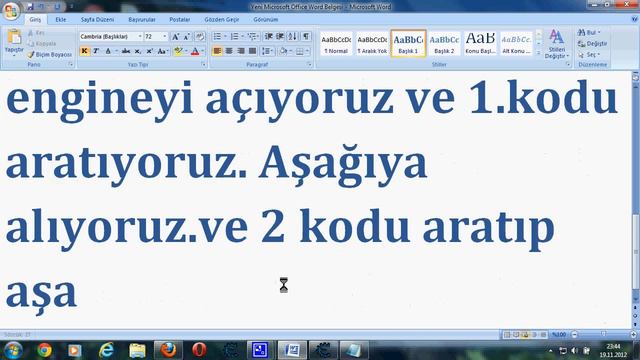Click the Yapıştır paste icon
The width and height of the screenshot is (640, 360).
[x=14, y=38]
